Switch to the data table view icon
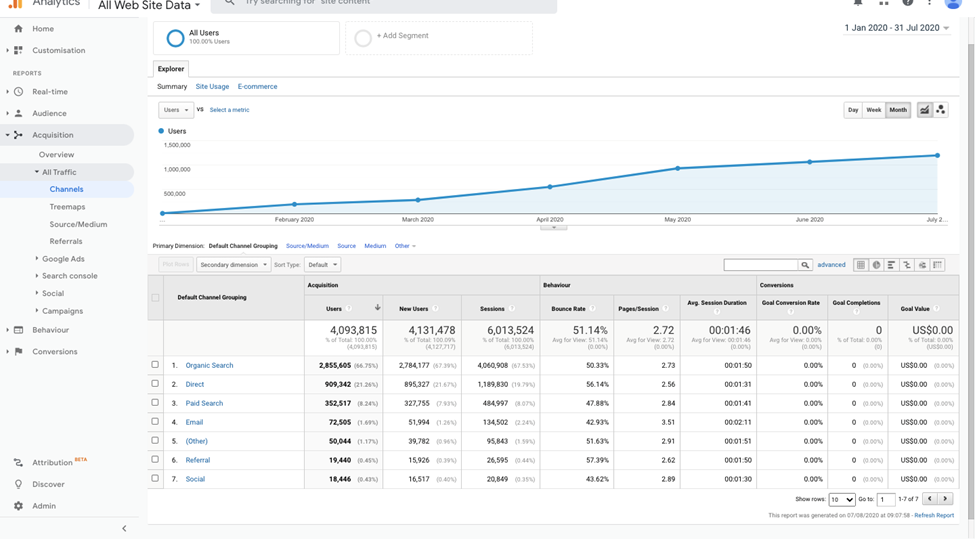 click(x=861, y=265)
